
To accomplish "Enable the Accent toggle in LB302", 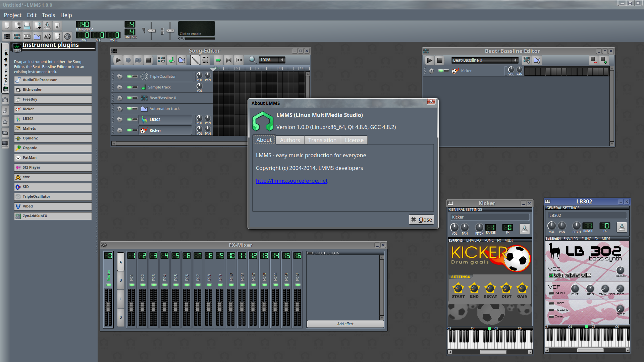I will click(551, 310).
